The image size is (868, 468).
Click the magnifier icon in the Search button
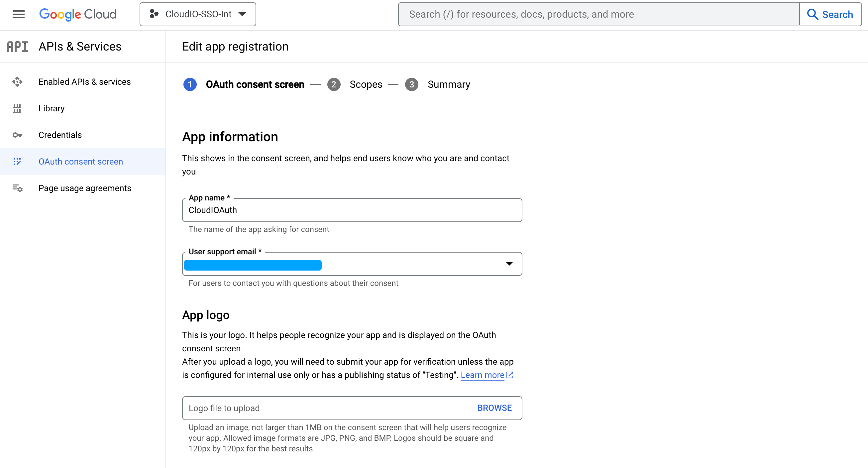click(813, 14)
